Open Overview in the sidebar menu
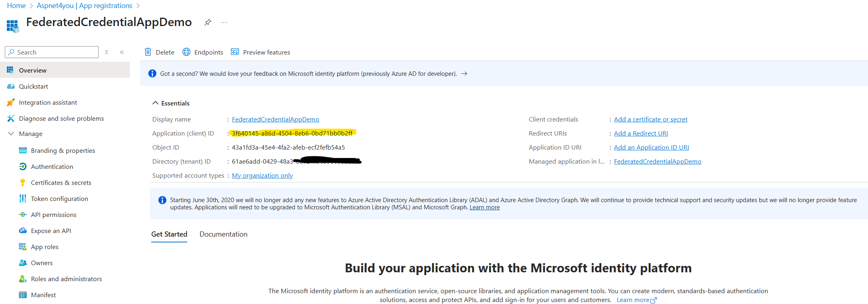The height and width of the screenshot is (304, 868). (x=65, y=70)
